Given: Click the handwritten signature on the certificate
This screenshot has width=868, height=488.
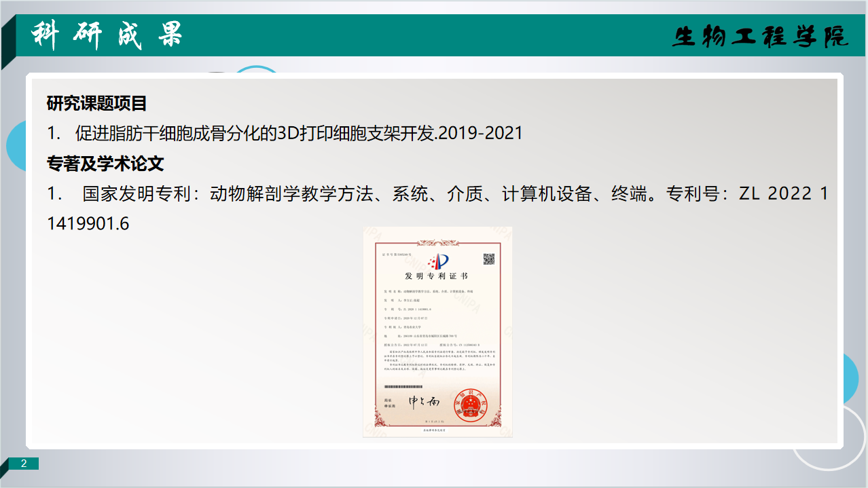Looking at the screenshot, I should pos(423,401).
